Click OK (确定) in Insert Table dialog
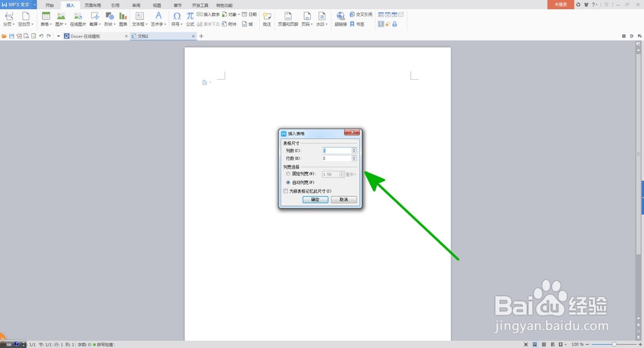This screenshot has height=348, width=644. pyautogui.click(x=315, y=199)
